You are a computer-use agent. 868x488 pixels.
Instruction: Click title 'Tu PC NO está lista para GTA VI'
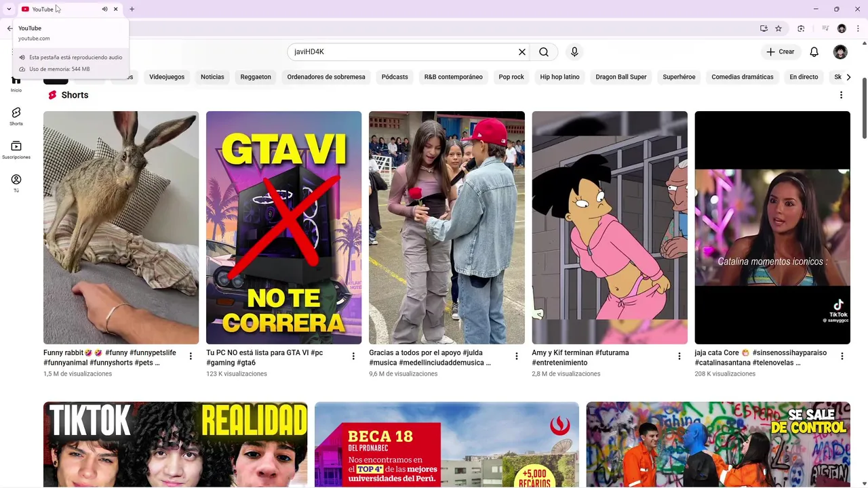click(x=264, y=357)
